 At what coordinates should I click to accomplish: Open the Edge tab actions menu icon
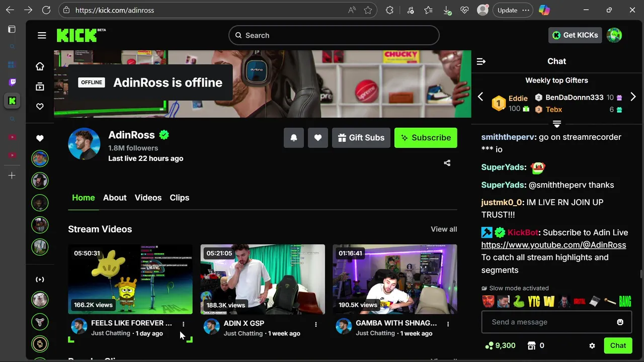(x=12, y=29)
